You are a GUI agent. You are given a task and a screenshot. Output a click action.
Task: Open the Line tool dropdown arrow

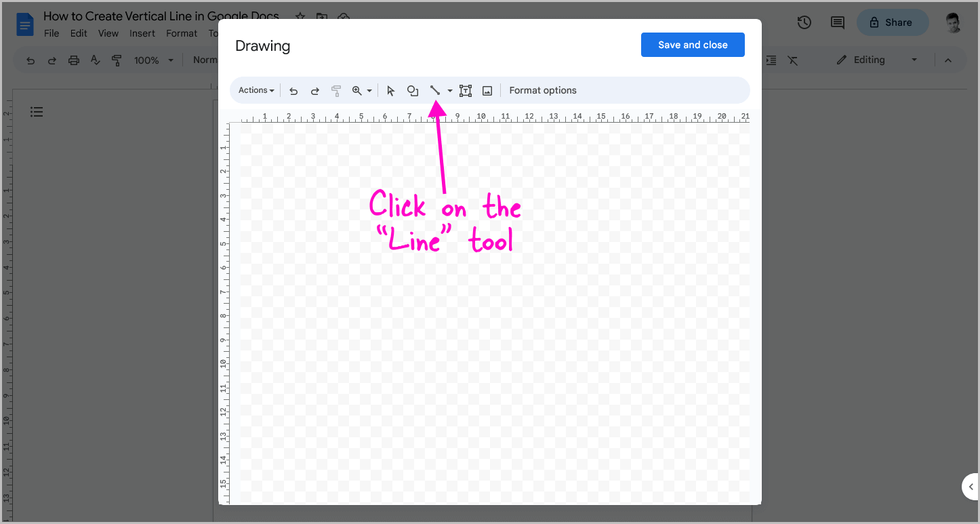point(449,90)
